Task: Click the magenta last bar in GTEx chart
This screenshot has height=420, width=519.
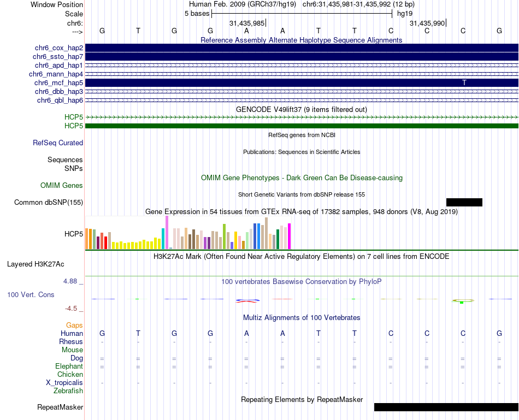Action: pos(290,236)
